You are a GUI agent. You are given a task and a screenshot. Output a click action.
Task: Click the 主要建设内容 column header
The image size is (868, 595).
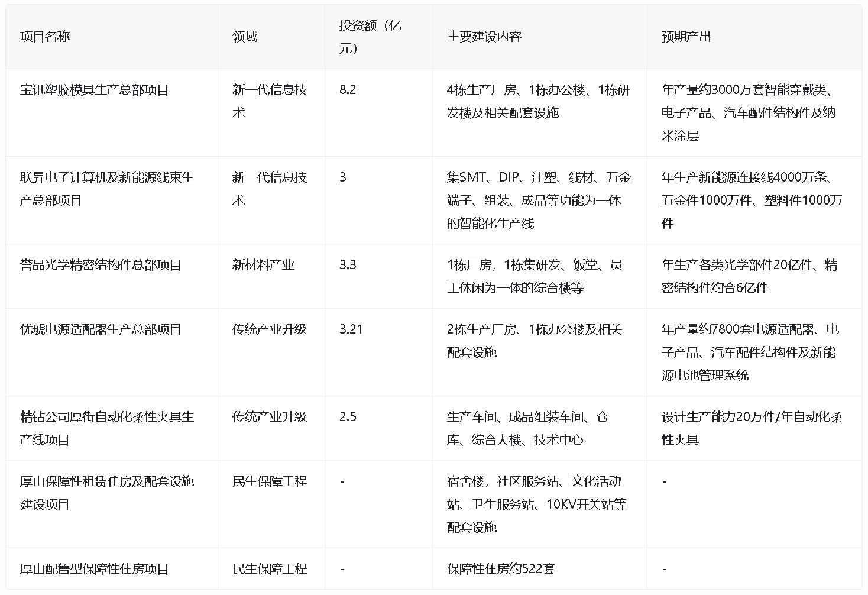(484, 37)
